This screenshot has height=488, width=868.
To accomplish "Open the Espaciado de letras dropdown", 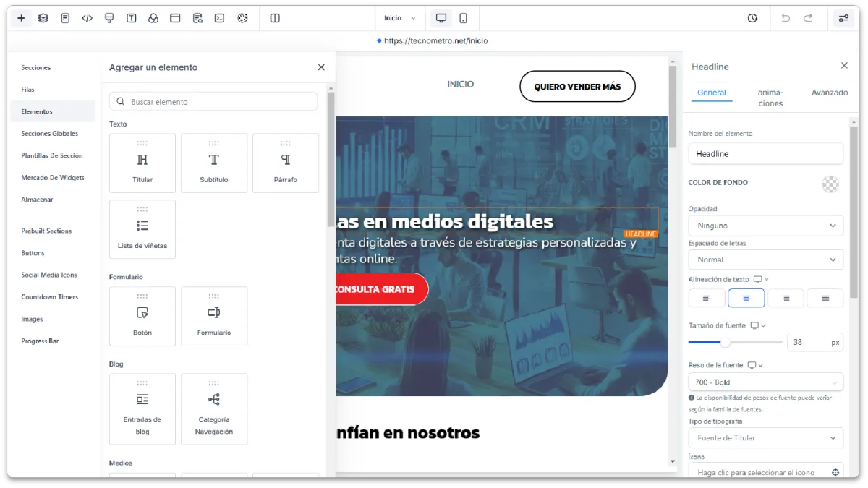I will click(x=766, y=260).
